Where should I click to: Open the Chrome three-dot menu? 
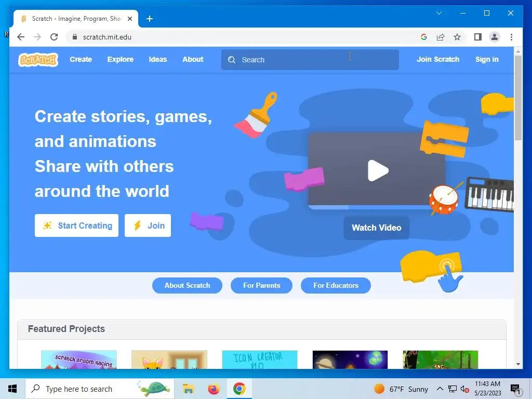511,37
